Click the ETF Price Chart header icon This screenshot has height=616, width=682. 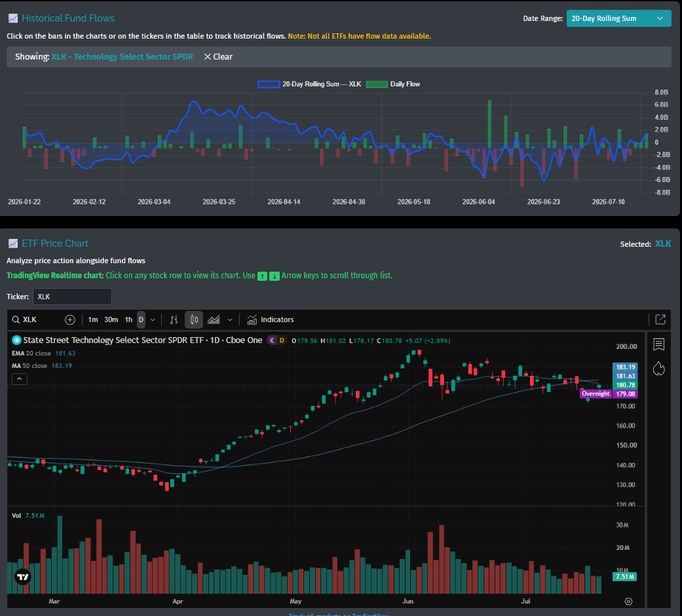coord(13,244)
